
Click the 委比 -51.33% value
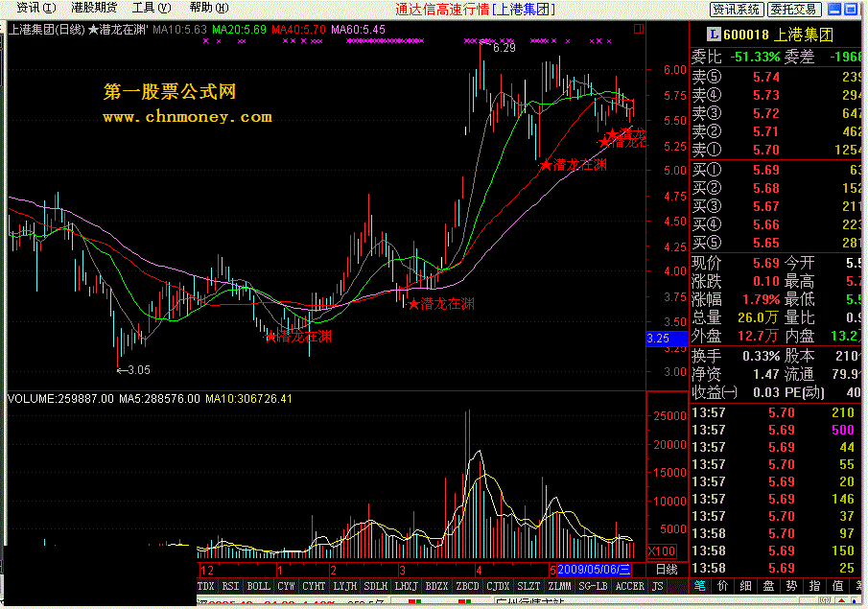[755, 57]
